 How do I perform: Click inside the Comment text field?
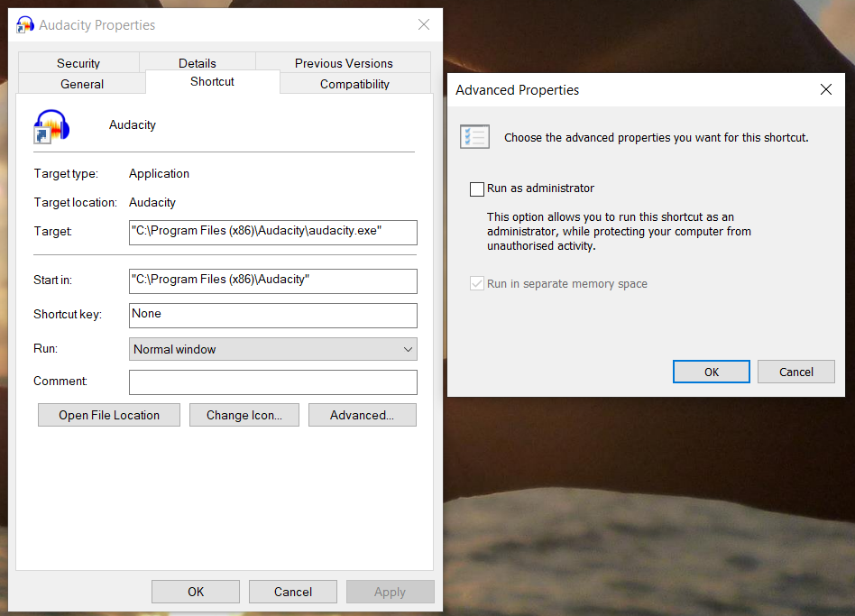click(272, 382)
